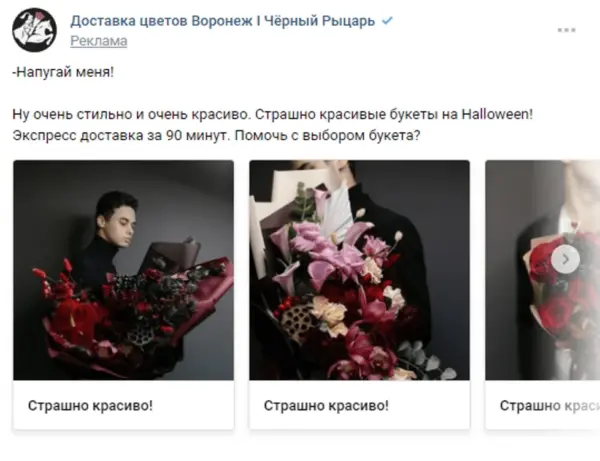Image resolution: width=600 pixels, height=461 pixels.
Task: Click the -Напугай меня! post text
Action: [63, 72]
